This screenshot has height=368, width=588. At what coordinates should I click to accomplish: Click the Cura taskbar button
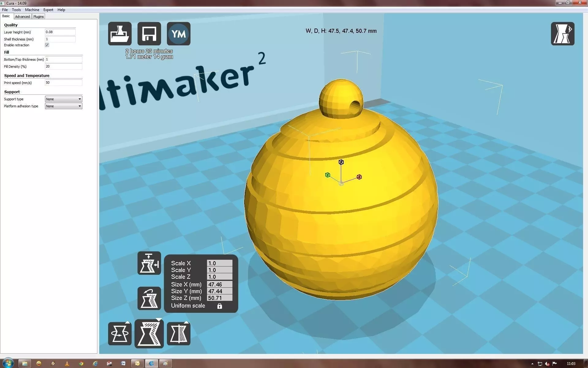point(152,363)
